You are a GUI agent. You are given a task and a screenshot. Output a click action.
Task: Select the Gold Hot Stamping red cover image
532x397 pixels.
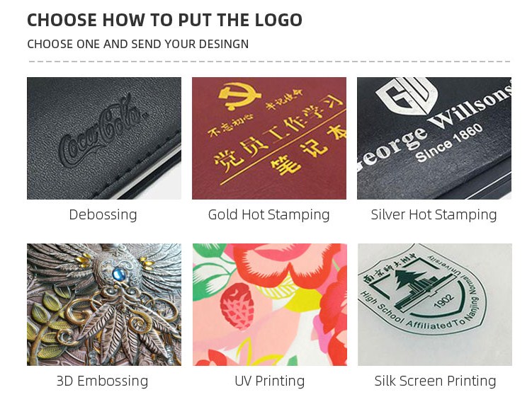point(269,138)
